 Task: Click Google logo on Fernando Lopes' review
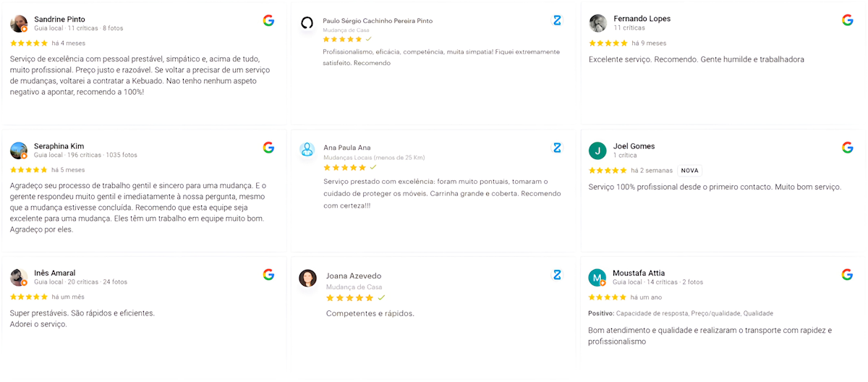[x=848, y=20]
